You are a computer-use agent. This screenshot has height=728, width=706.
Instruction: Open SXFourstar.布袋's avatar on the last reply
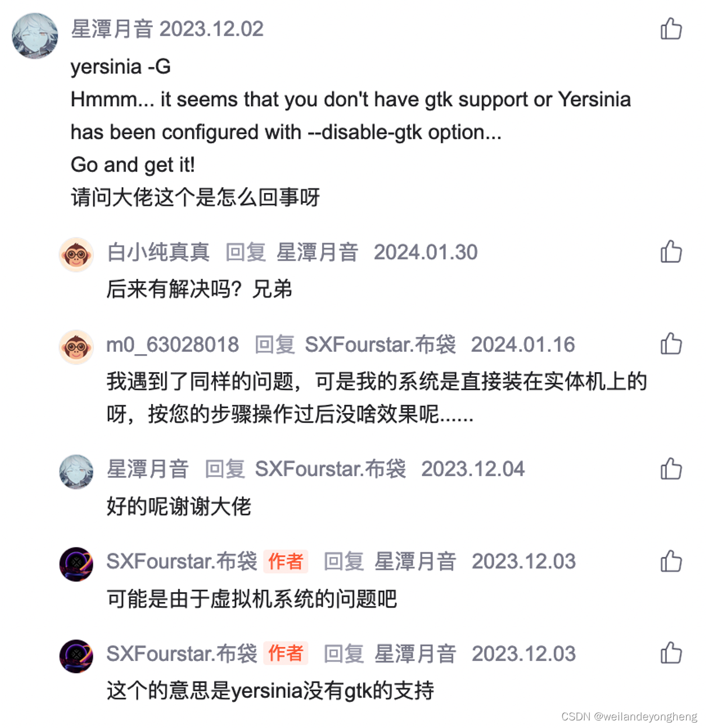76,656
